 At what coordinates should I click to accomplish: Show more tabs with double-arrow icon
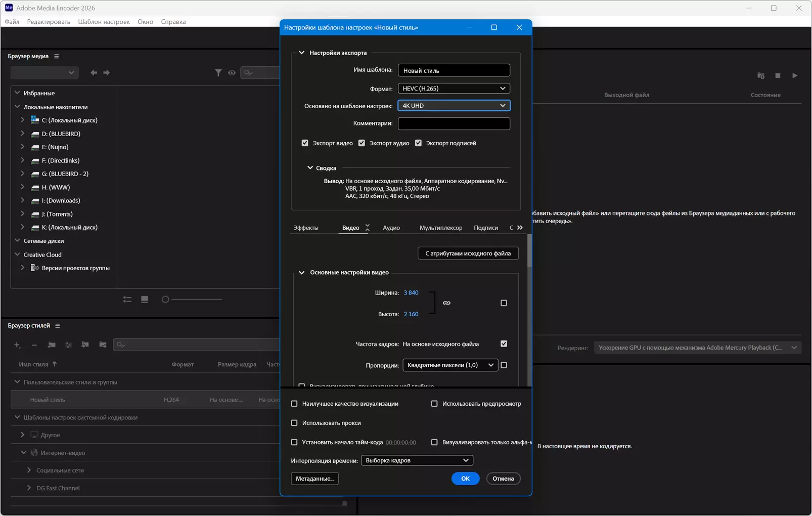click(x=520, y=228)
